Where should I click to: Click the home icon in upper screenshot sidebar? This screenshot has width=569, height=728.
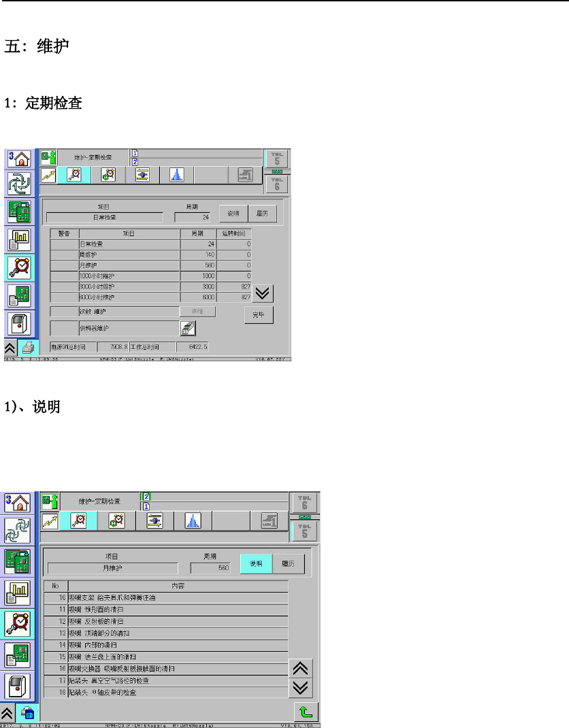click(x=20, y=159)
